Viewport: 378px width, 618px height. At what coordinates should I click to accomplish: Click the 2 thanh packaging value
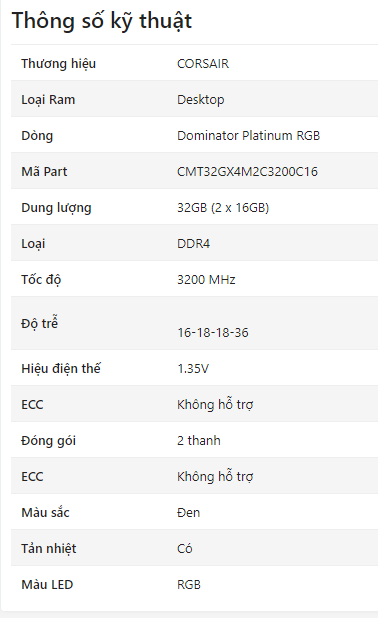[199, 440]
